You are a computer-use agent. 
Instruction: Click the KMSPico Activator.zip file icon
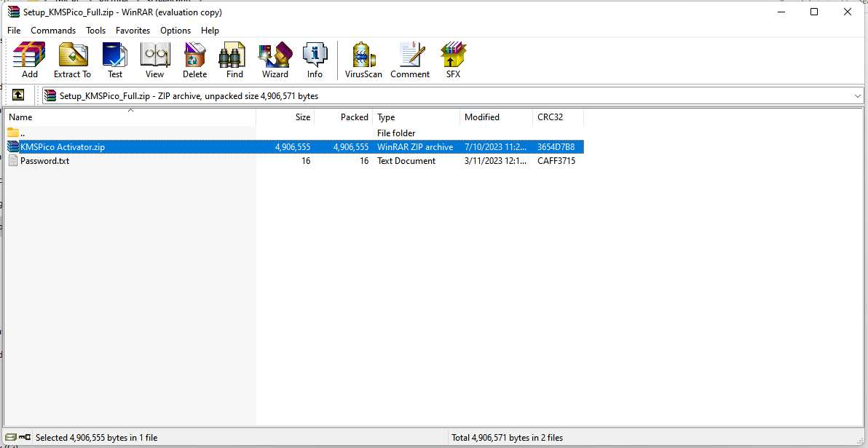pos(13,146)
